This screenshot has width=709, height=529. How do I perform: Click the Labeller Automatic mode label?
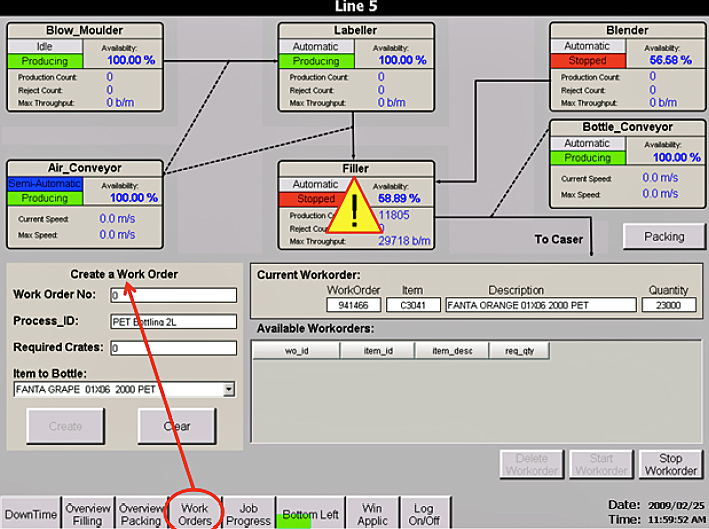pos(316,46)
